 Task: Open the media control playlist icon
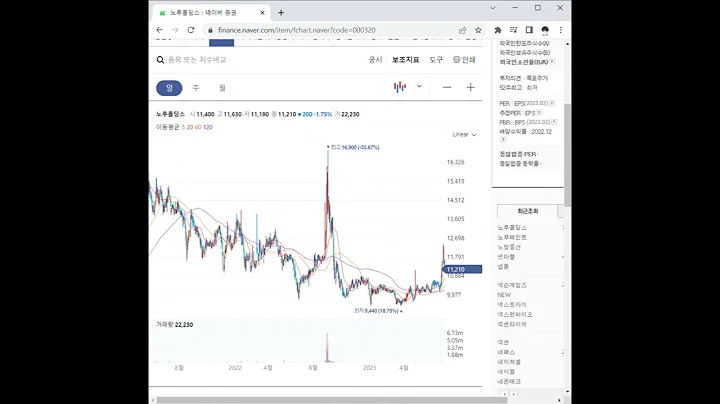click(x=513, y=30)
